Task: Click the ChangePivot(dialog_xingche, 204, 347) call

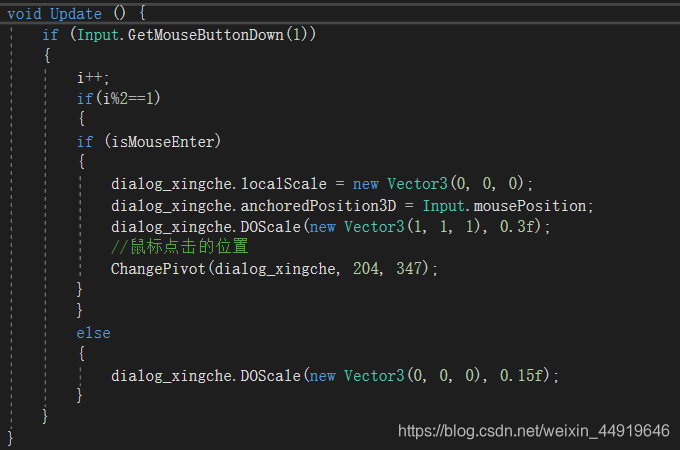Action: 274,269
